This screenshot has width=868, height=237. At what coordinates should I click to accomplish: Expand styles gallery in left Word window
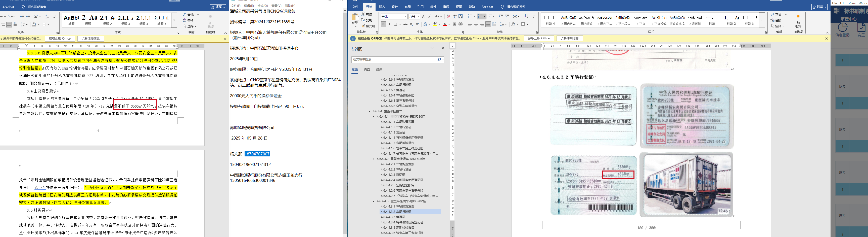tap(174, 20)
